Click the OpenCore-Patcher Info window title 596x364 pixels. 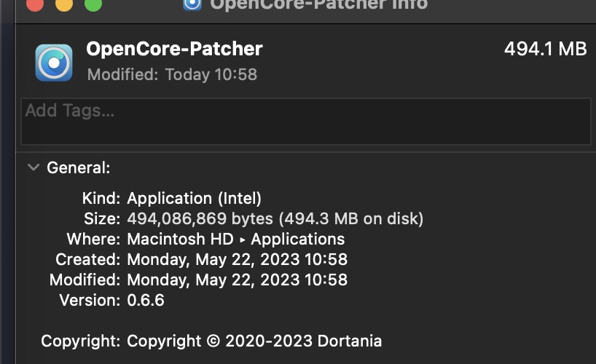pos(318,4)
